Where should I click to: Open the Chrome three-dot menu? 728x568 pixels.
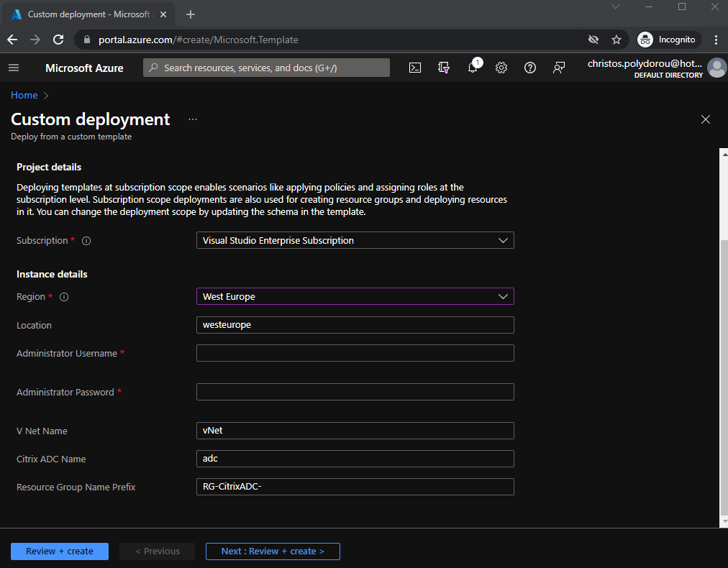716,40
